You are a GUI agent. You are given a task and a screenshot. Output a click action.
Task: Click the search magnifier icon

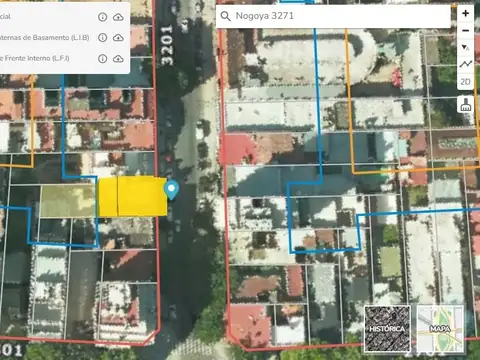(226, 16)
